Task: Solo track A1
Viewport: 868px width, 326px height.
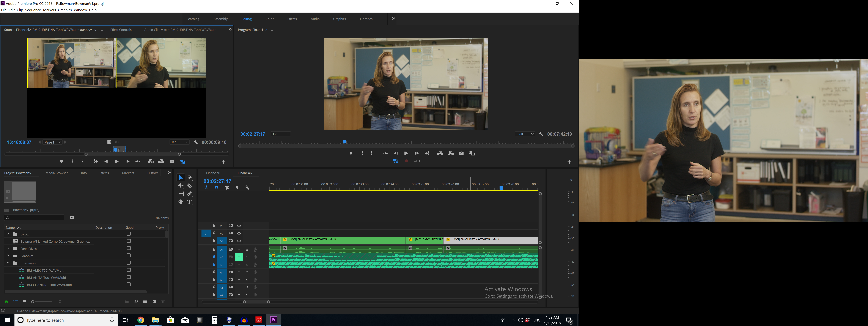Action: 247,250
